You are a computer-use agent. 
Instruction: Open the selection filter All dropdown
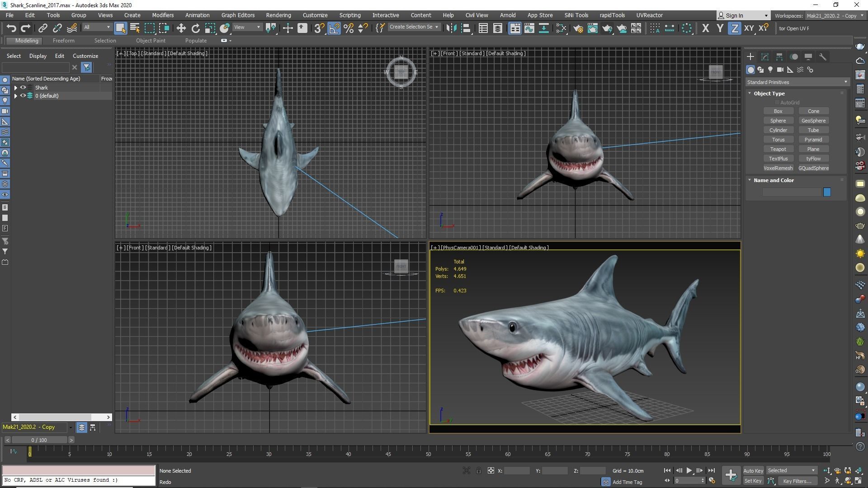pyautogui.click(x=97, y=28)
